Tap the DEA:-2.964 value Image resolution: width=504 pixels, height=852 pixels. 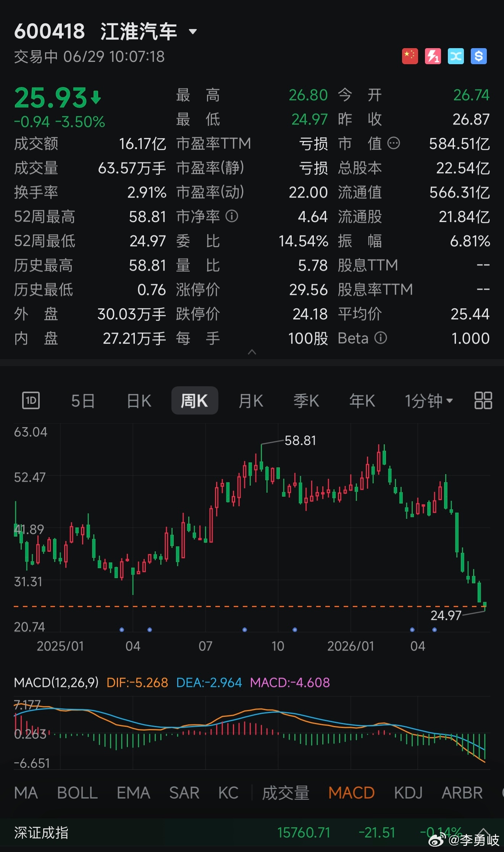click(209, 682)
